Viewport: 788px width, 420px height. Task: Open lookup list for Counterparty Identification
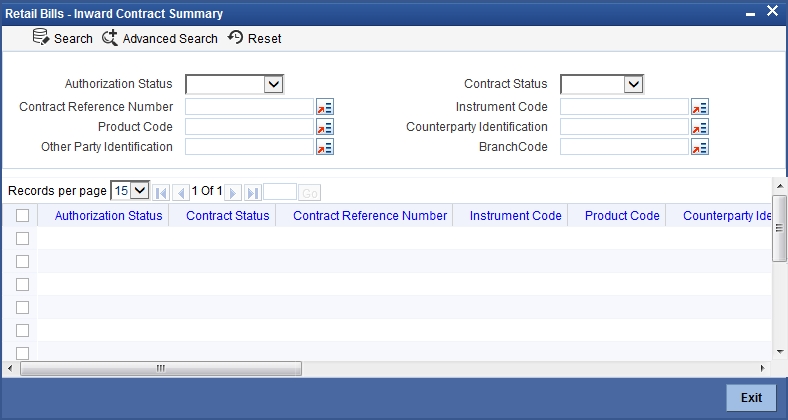coord(700,127)
